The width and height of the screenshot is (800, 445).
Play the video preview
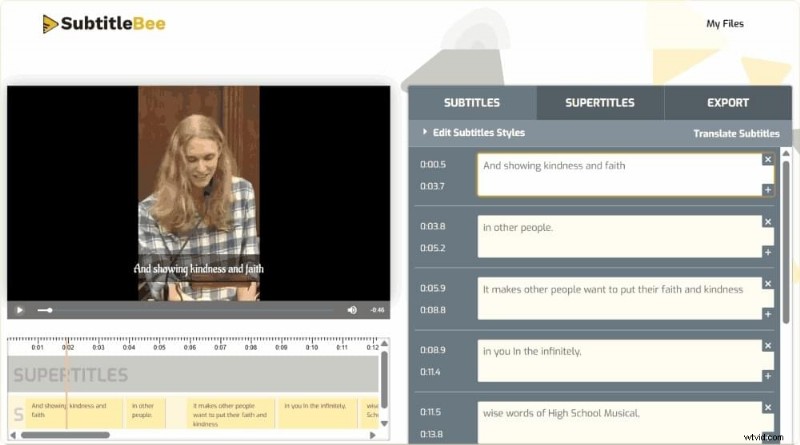point(20,310)
